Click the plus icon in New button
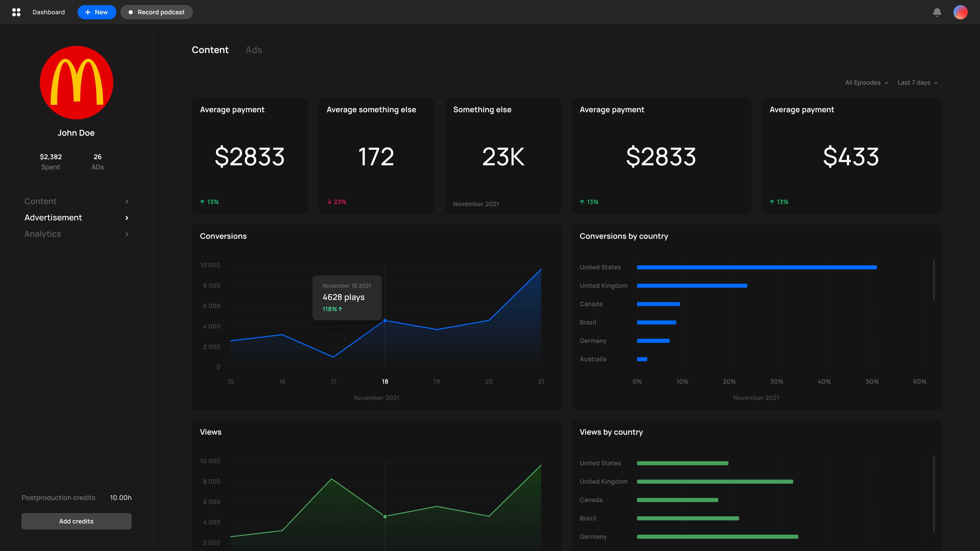The width and height of the screenshot is (980, 551). [x=88, y=12]
